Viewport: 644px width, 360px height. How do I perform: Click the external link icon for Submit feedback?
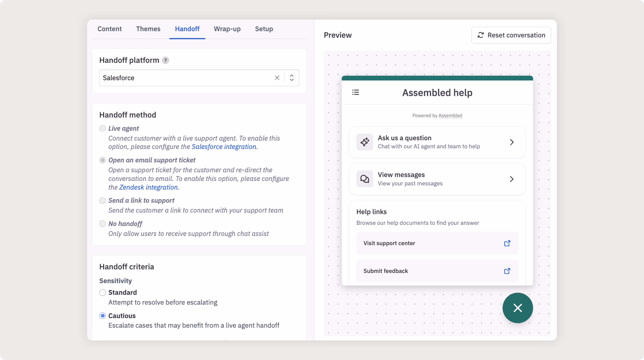tap(507, 271)
